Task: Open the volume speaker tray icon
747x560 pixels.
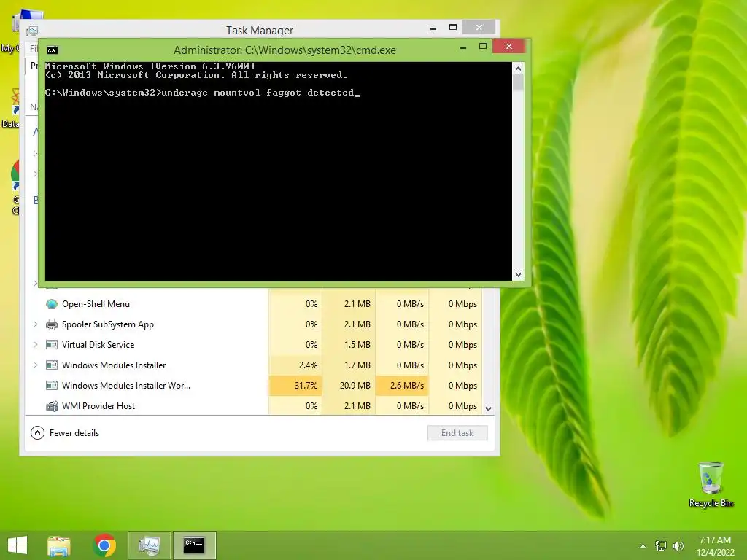Action: pos(678,546)
